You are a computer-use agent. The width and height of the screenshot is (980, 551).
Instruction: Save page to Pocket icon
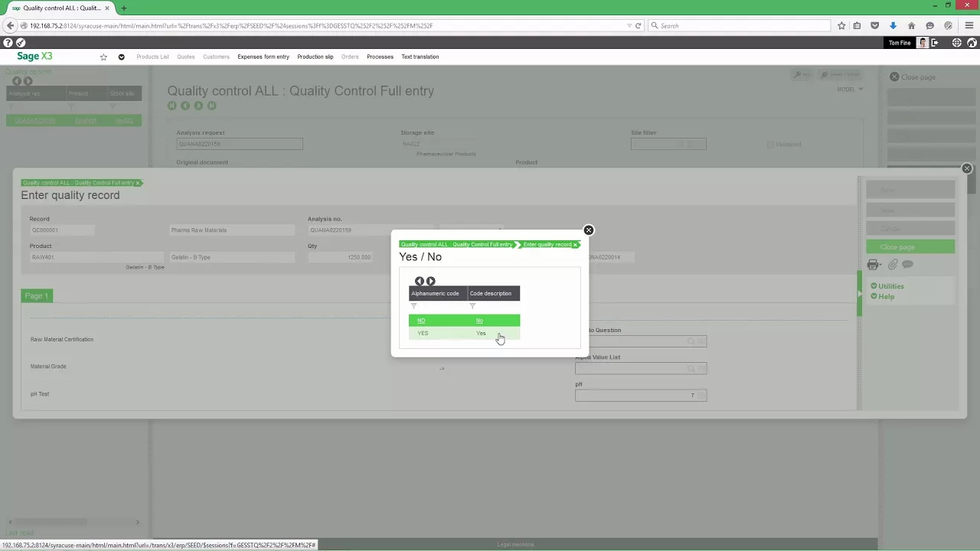(x=874, y=25)
